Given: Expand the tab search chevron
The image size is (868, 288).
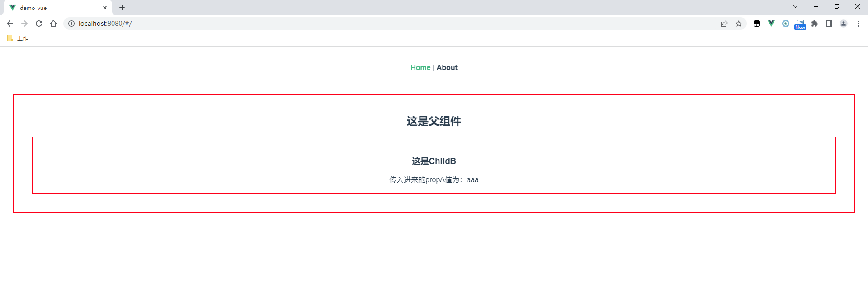Looking at the screenshot, I should [795, 7].
